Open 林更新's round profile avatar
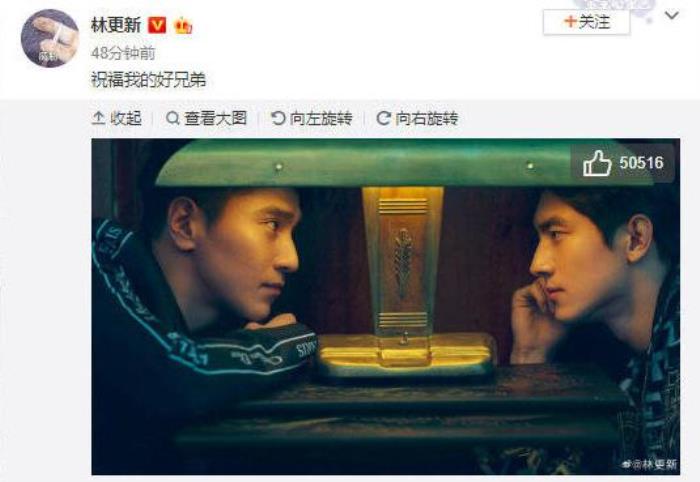700x482 pixels. pos(50,38)
